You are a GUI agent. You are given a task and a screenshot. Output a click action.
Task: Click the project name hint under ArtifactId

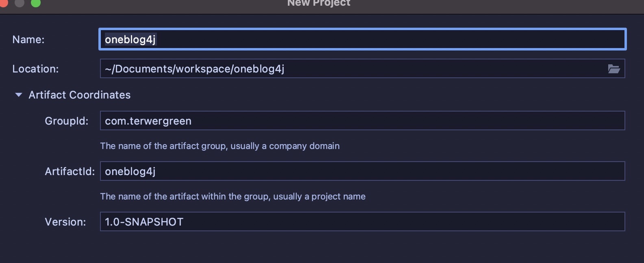(x=233, y=196)
